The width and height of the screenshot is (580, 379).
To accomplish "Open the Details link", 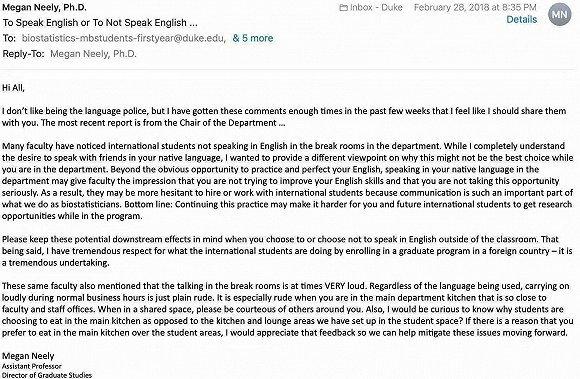I will (522, 20).
